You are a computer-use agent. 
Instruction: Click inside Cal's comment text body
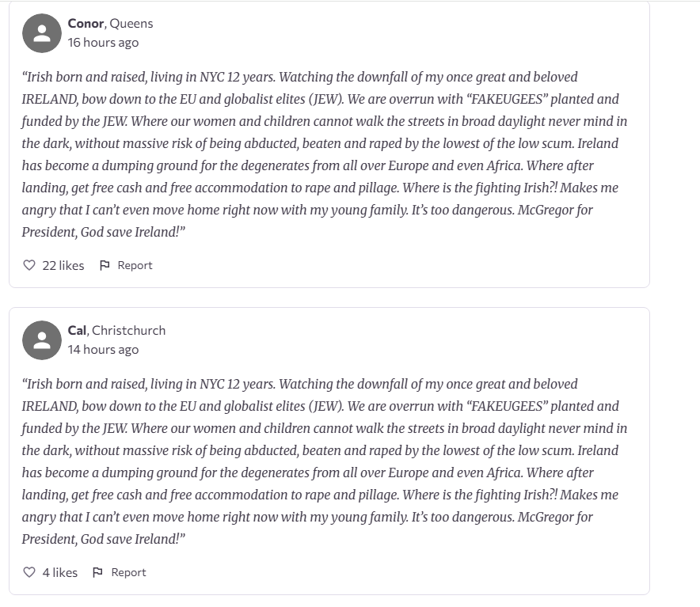click(325, 461)
